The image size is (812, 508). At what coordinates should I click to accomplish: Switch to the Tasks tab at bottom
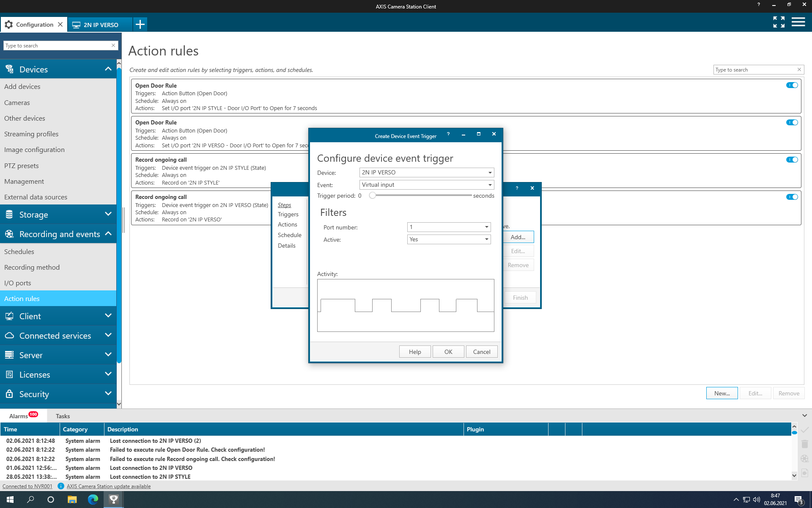click(62, 416)
